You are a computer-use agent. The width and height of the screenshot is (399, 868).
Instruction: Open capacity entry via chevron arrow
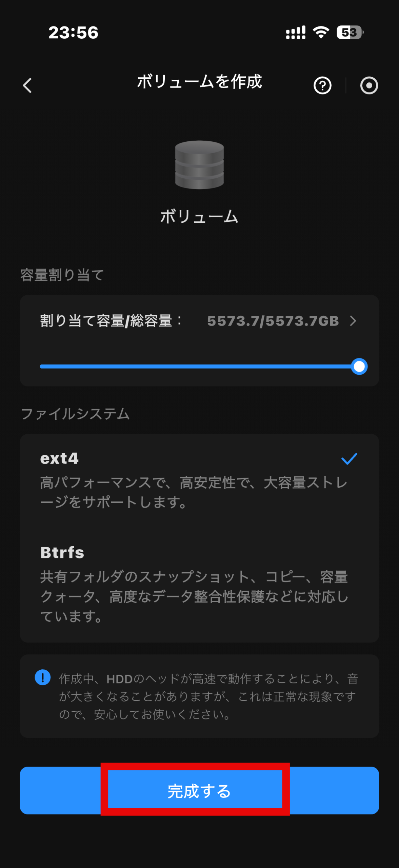(x=353, y=321)
